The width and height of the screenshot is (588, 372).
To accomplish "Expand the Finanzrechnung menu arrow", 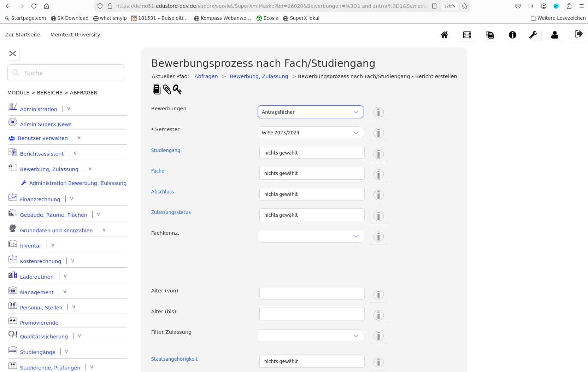I will pyautogui.click(x=71, y=199).
